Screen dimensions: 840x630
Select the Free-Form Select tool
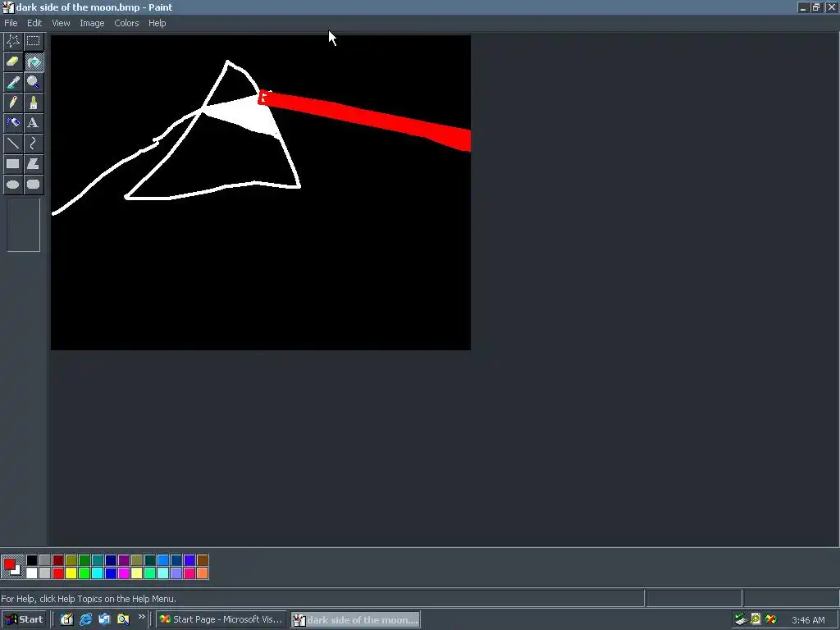[x=13, y=41]
